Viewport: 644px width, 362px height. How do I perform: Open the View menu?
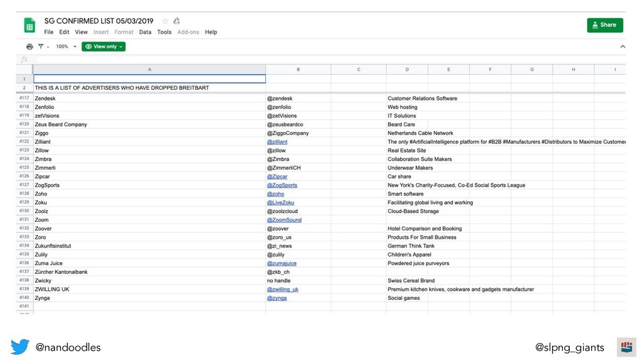tap(81, 32)
